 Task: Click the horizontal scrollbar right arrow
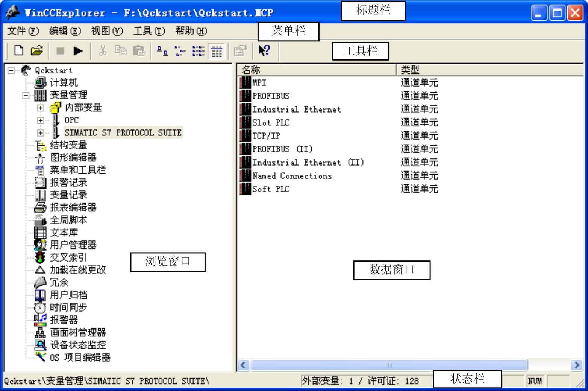(576, 365)
